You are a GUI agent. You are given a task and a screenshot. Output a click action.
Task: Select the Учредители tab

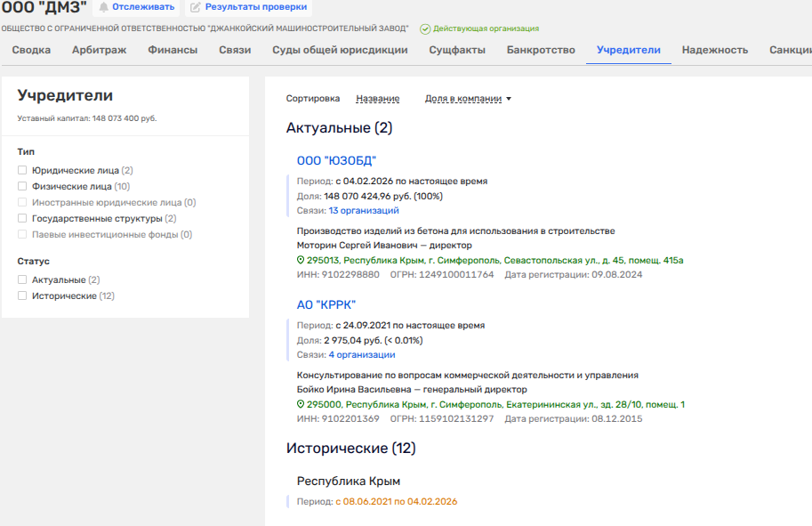click(628, 50)
